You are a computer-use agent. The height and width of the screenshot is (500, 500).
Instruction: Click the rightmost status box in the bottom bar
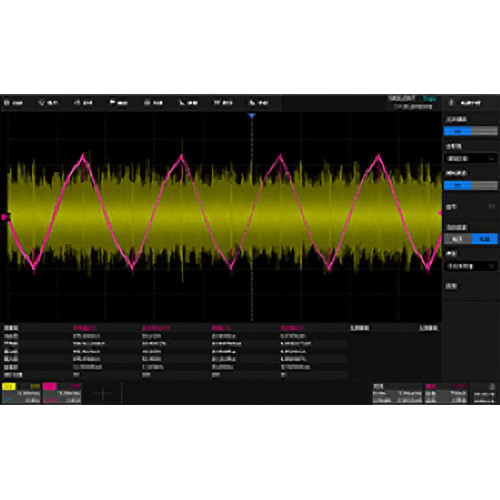(484, 393)
